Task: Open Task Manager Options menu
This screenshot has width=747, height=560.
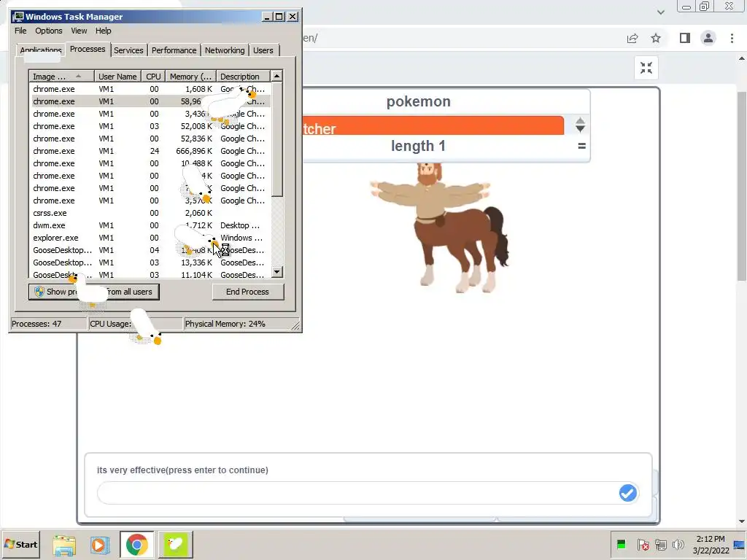Action: click(x=49, y=31)
